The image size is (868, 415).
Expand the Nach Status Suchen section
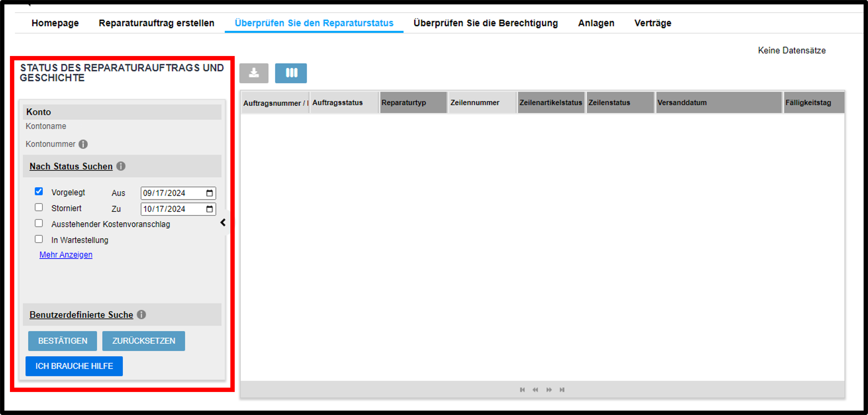pyautogui.click(x=71, y=166)
